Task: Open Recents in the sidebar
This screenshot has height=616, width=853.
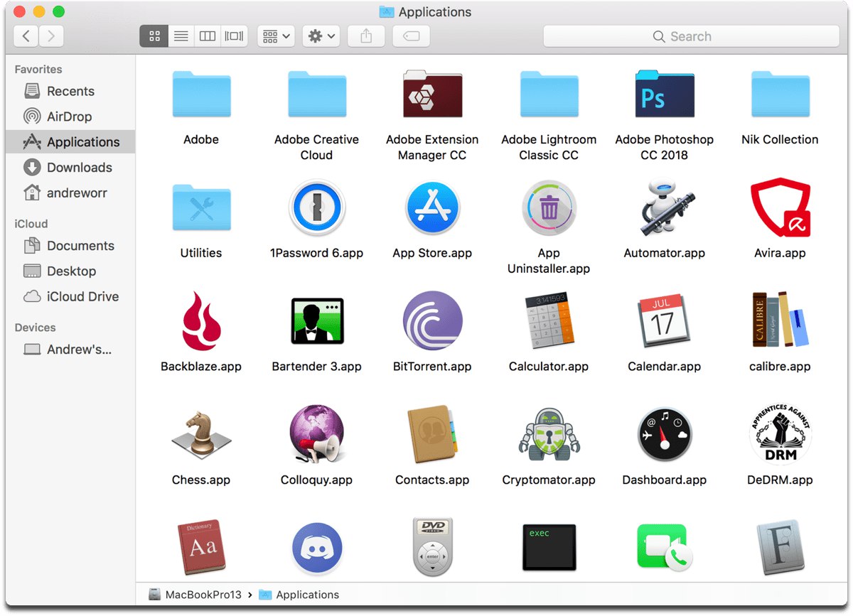Action: [70, 91]
